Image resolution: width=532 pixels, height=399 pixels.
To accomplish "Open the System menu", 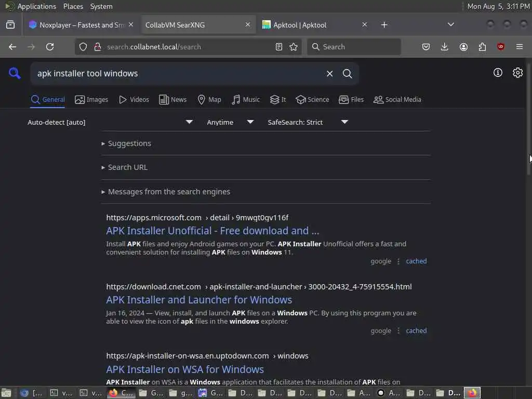I will click(101, 6).
